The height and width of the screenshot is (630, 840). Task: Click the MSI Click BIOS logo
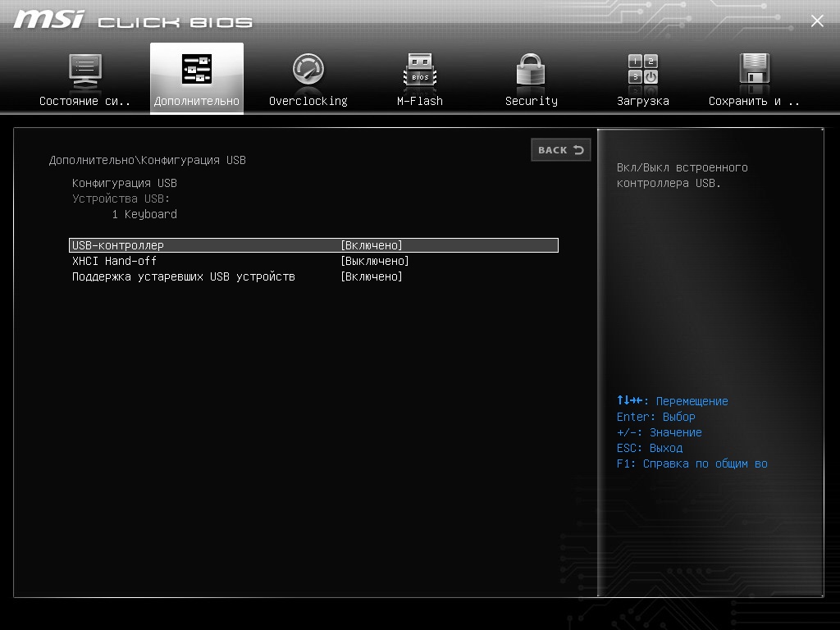(133, 20)
